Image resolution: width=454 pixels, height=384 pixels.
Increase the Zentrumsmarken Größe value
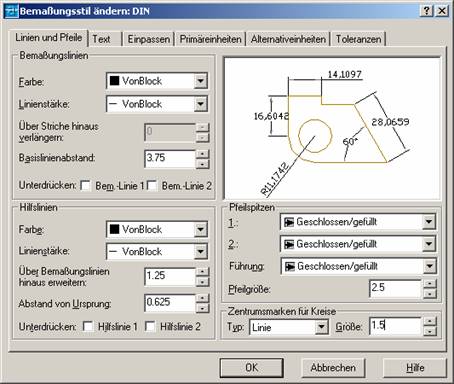430,321
